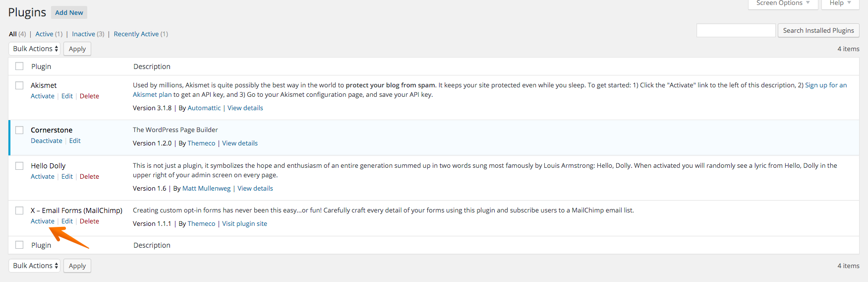The height and width of the screenshot is (282, 868).
Task: Open Themeco author link in Cornerstone row
Action: coord(201,143)
